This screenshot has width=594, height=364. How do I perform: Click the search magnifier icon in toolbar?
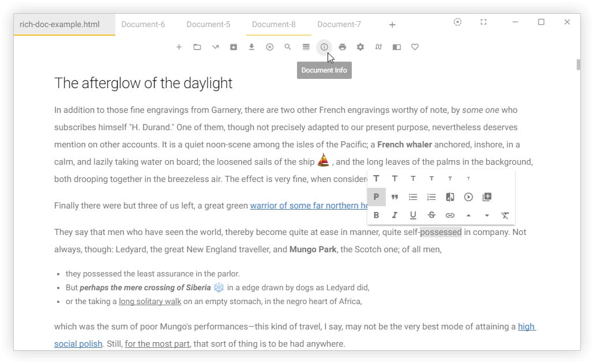click(288, 47)
